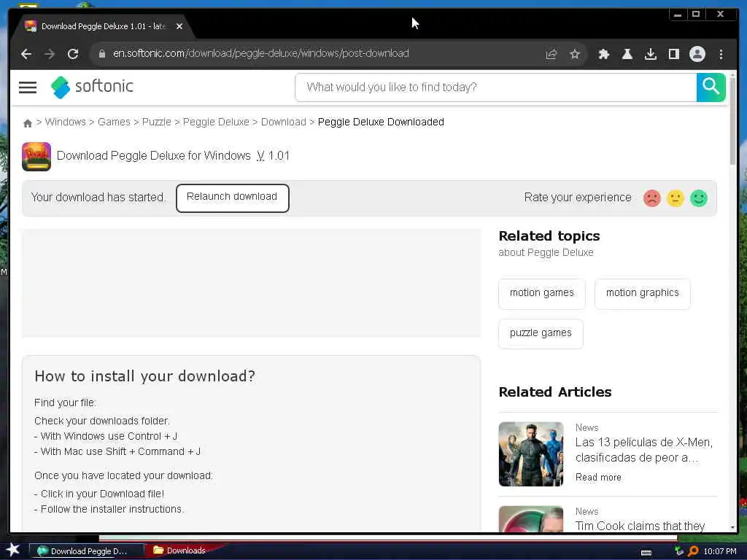The width and height of the screenshot is (747, 560).
Task: Click the Softonic logo
Action: coord(93,87)
